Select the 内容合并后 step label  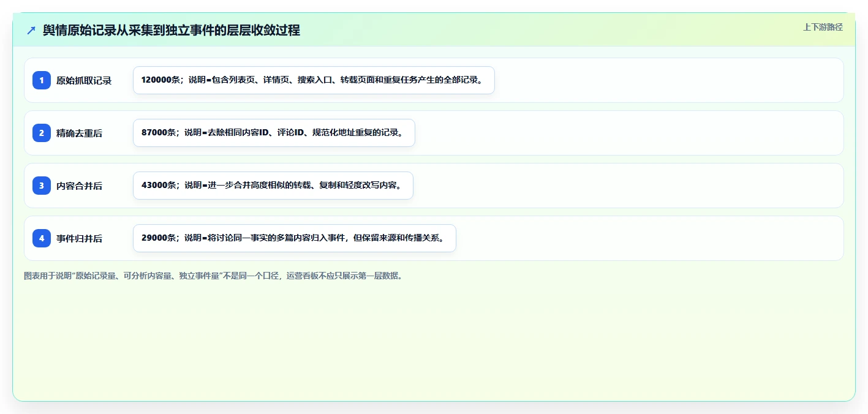[x=79, y=186]
